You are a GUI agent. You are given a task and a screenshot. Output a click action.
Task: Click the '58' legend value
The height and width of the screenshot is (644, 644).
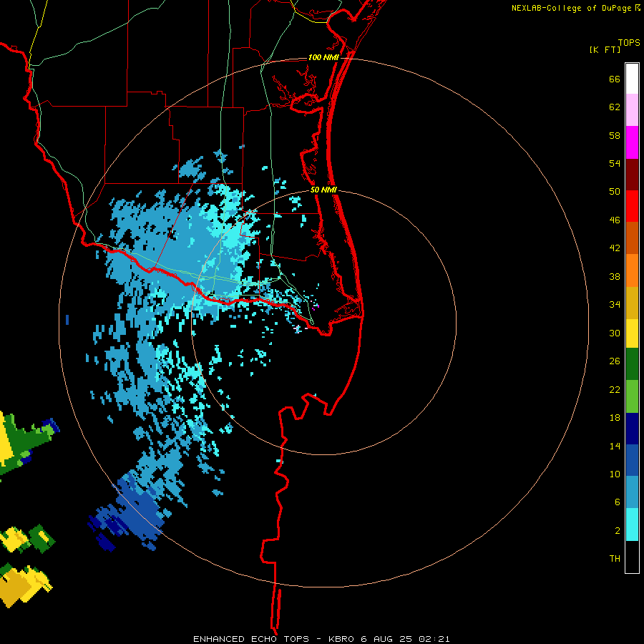615,135
